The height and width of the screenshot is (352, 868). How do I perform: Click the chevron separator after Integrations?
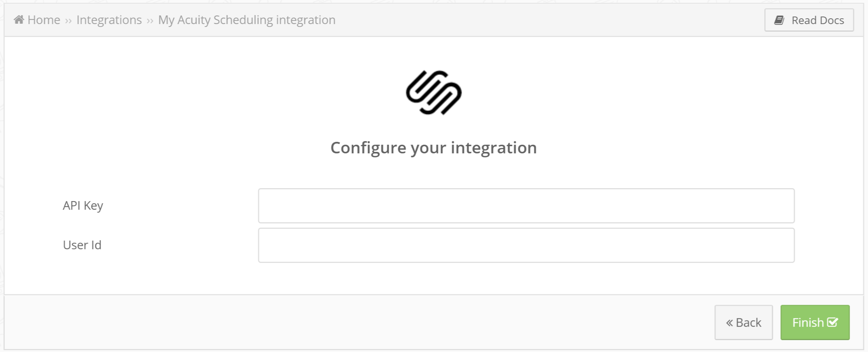150,21
